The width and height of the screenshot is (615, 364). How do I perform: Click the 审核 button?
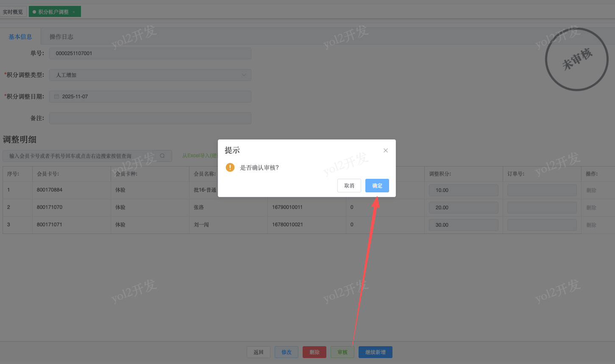342,352
